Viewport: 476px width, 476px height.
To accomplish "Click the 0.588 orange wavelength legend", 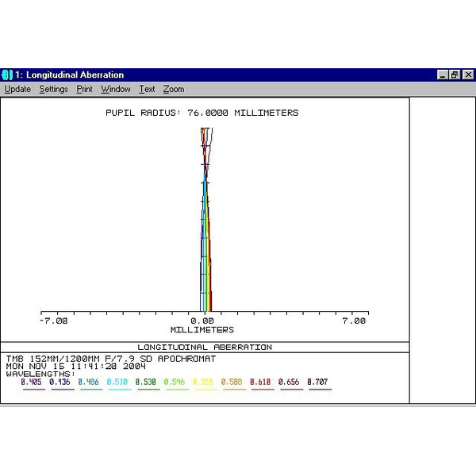I will pos(232,382).
